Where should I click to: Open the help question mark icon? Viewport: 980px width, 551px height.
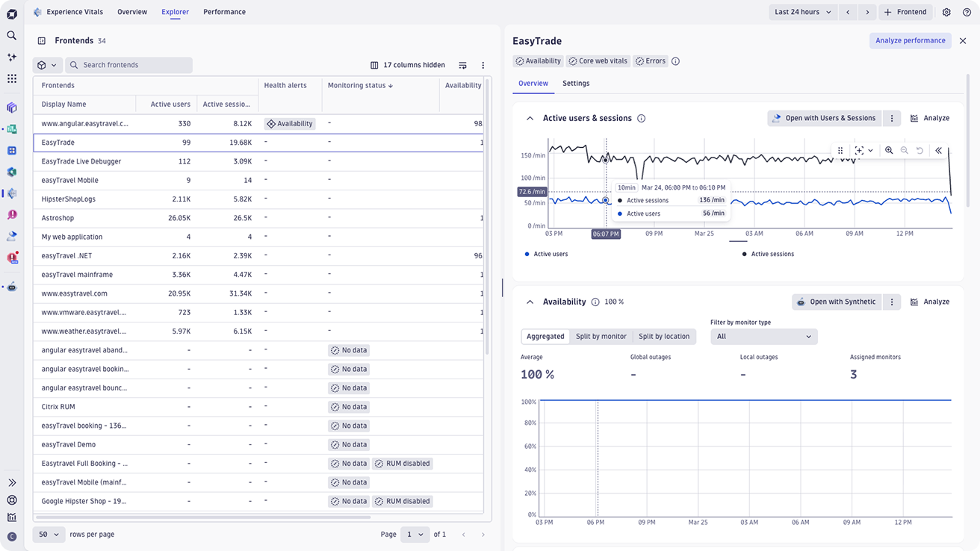pos(967,12)
